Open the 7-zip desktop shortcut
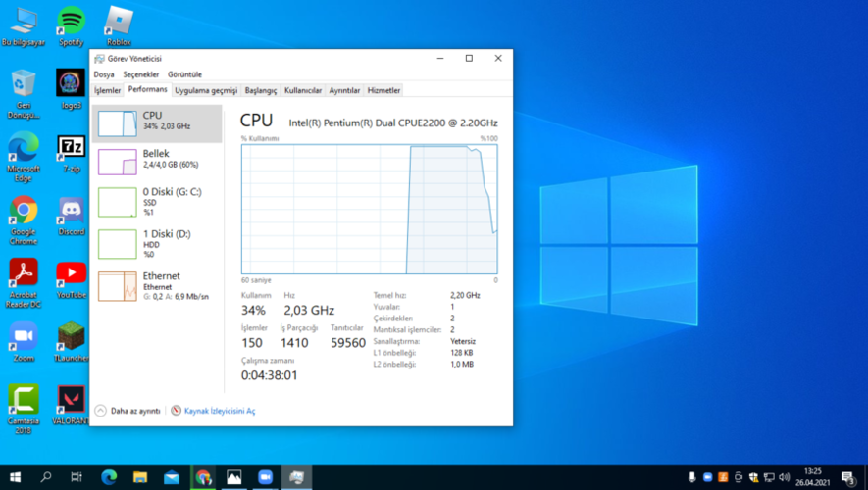868x490 pixels. [71, 154]
